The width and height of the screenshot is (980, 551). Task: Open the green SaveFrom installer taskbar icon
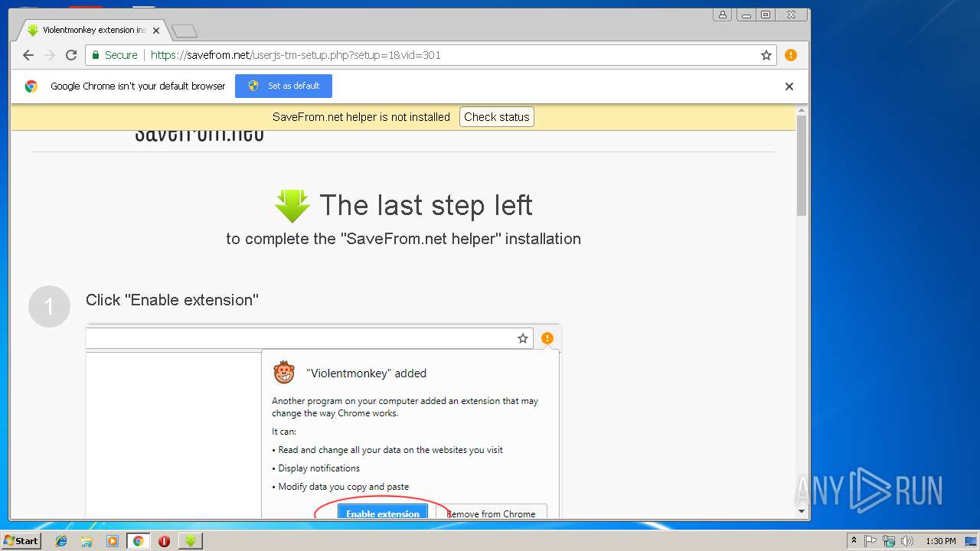tap(191, 541)
